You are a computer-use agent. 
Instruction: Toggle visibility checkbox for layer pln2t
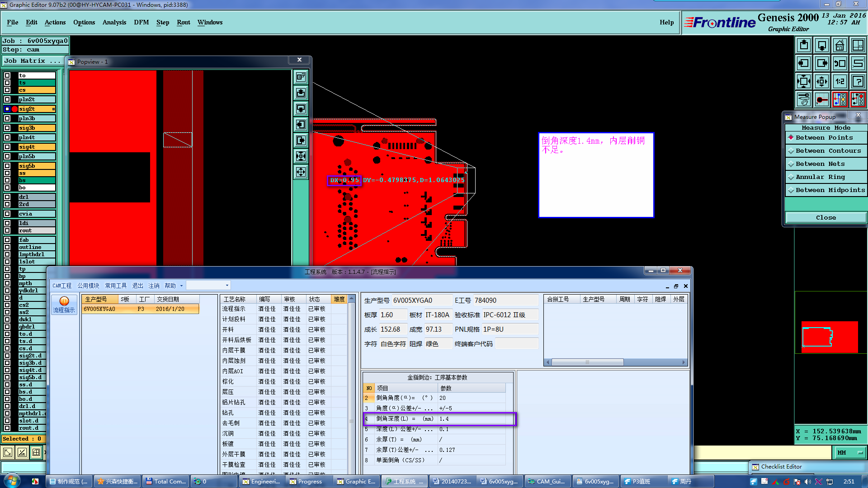click(x=7, y=99)
